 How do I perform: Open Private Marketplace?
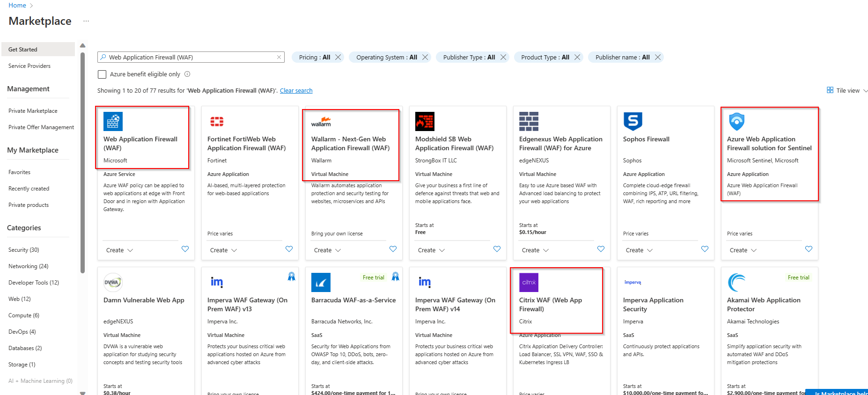tap(33, 111)
